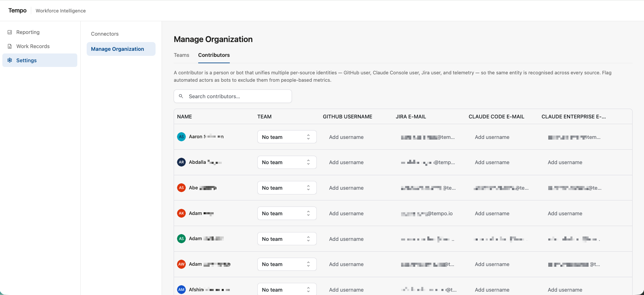Click the GITHUB USERNAME column header
Viewport: 644px width, 295px height.
pyautogui.click(x=348, y=117)
